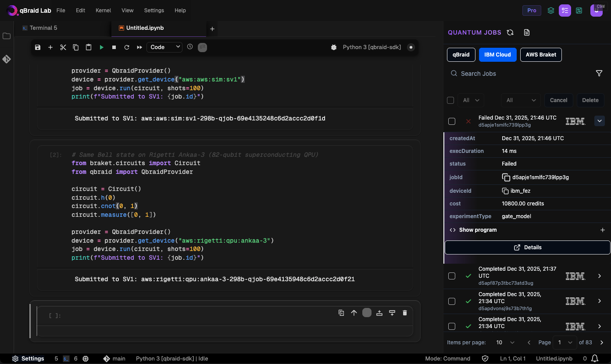Open the document icon next to Quantum Jobs
Image resolution: width=611 pixels, height=364 pixels.
[x=527, y=32]
